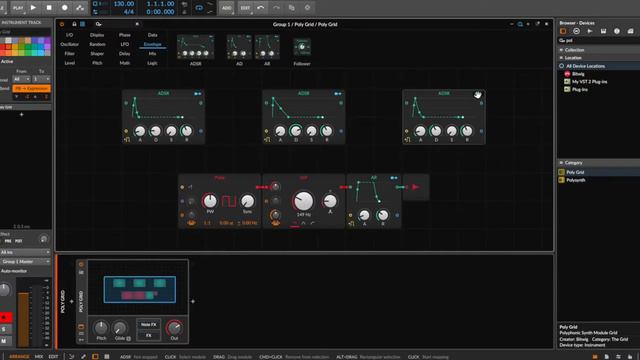Click the PW knob on the Pulse oscillator
The image size is (640, 360).
210,201
